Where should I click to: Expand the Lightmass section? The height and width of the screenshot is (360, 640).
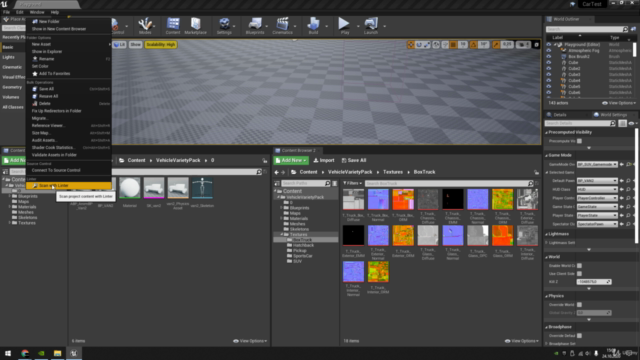[x=547, y=234]
